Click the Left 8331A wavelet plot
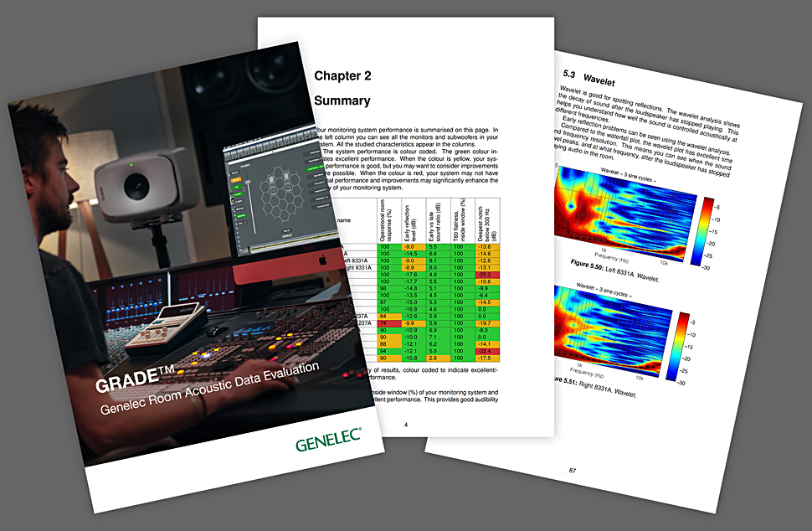This screenshot has height=531, width=812. click(625, 214)
